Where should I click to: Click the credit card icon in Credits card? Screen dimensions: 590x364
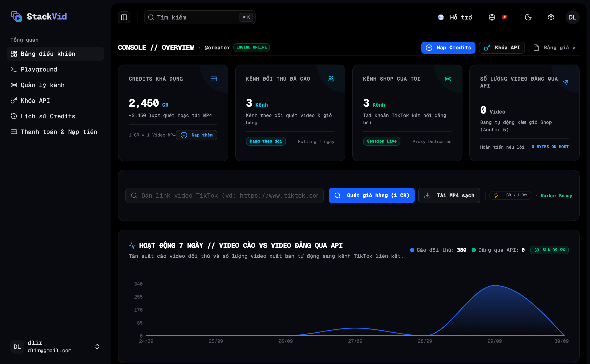(x=214, y=79)
